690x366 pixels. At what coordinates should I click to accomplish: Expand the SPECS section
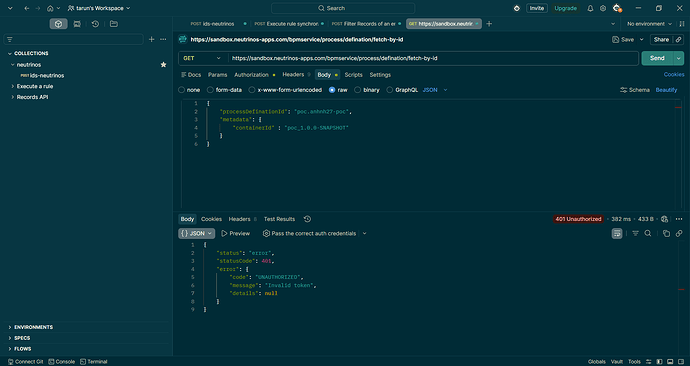10,338
